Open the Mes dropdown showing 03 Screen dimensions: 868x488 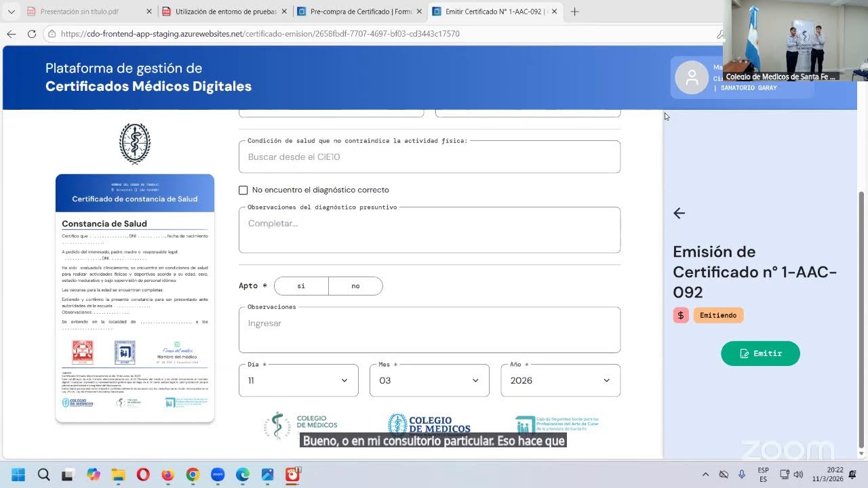429,380
